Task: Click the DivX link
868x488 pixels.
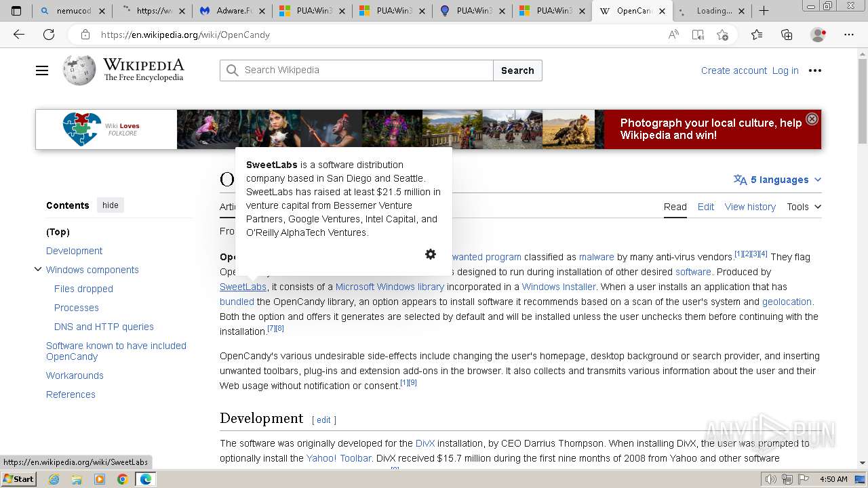Action: [x=425, y=443]
